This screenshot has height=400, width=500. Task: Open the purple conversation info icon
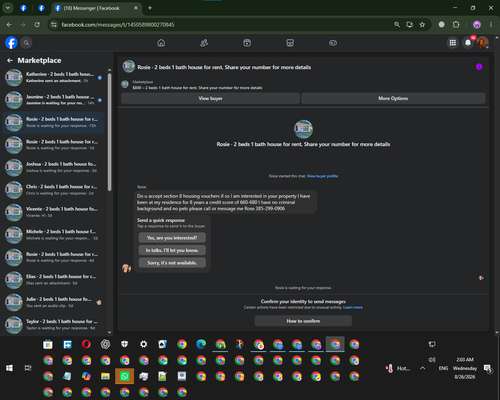[x=479, y=67]
